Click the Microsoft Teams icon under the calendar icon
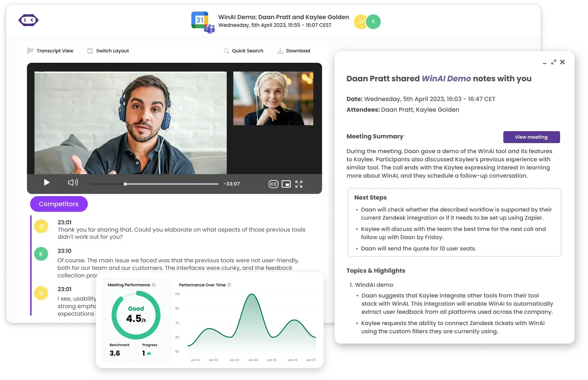Image resolution: width=588 pixels, height=380 pixels. coord(209,29)
